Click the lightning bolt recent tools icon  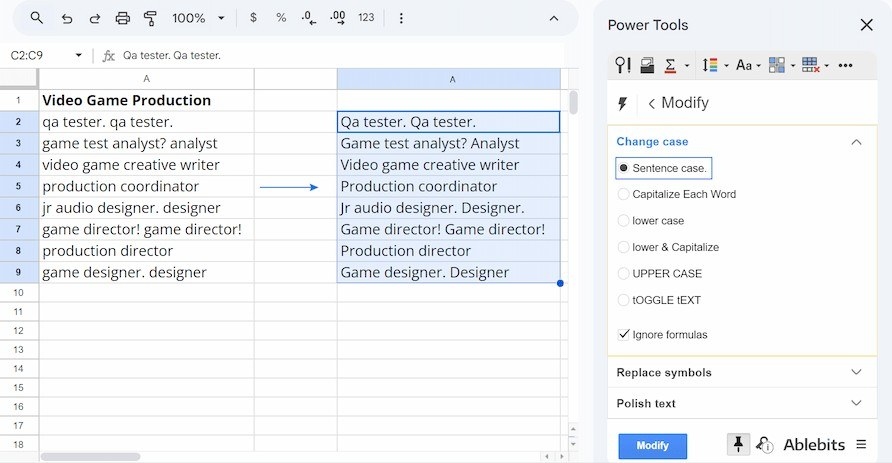coord(622,104)
